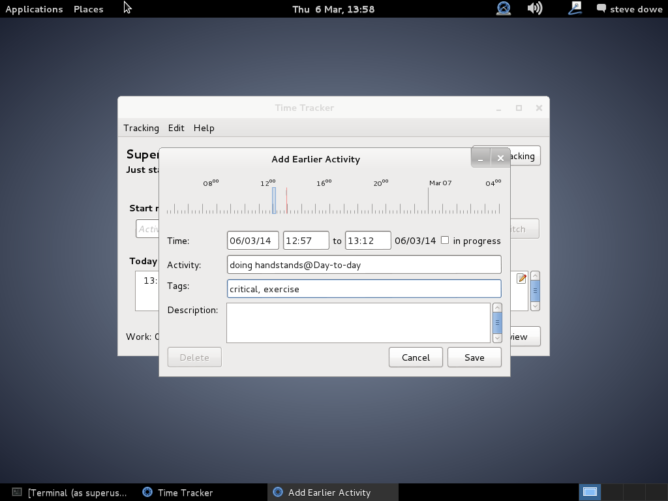Click the Tags field with critical, exercise
The height and width of the screenshot is (501, 668).
364,289
